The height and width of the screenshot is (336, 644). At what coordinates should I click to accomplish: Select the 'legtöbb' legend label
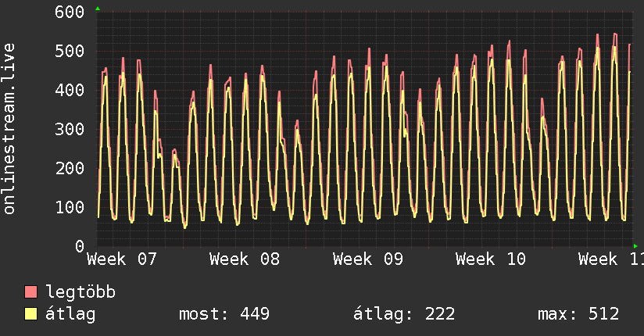pyautogui.click(x=80, y=291)
